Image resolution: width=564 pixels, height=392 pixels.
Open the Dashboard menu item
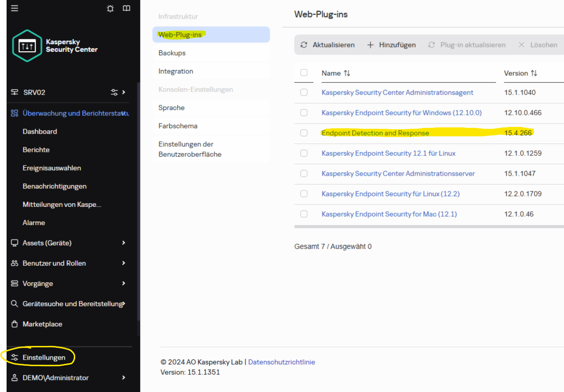coord(40,132)
